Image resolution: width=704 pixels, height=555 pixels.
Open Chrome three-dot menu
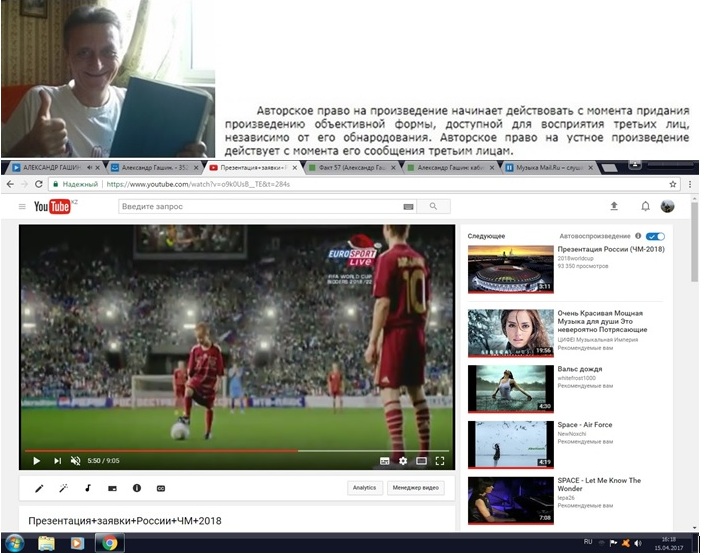[x=690, y=184]
